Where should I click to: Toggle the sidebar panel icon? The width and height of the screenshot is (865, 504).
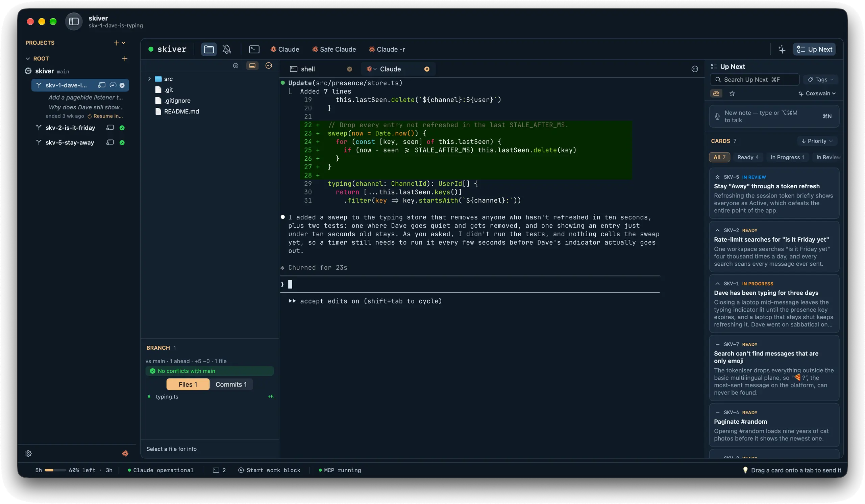[x=74, y=22]
